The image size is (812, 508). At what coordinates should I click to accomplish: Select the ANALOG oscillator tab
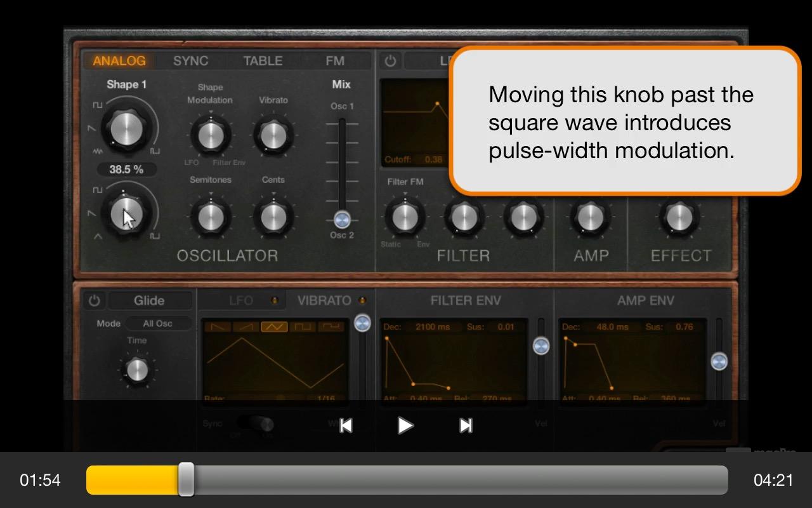tap(119, 61)
